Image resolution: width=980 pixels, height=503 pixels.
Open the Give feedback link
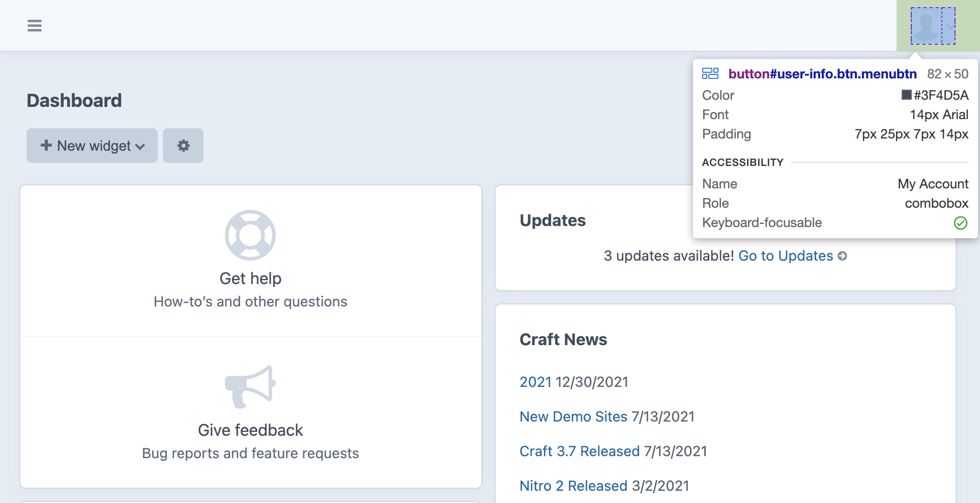coord(250,430)
